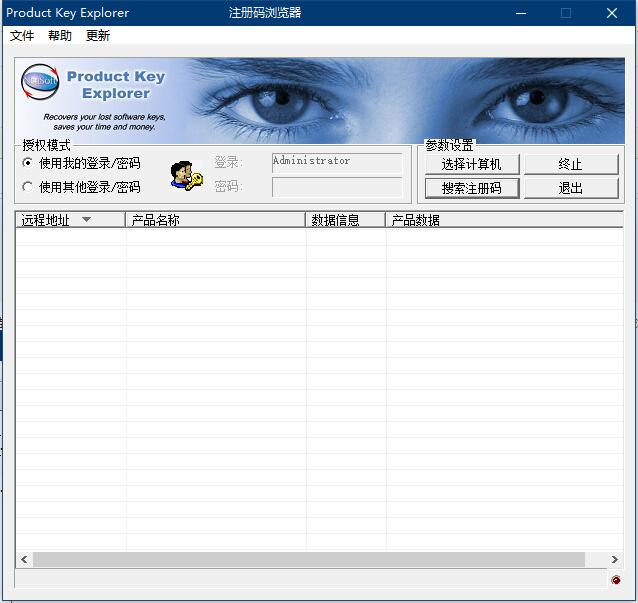Click the 产品数据 column header
This screenshot has width=638, height=603.
(504, 220)
